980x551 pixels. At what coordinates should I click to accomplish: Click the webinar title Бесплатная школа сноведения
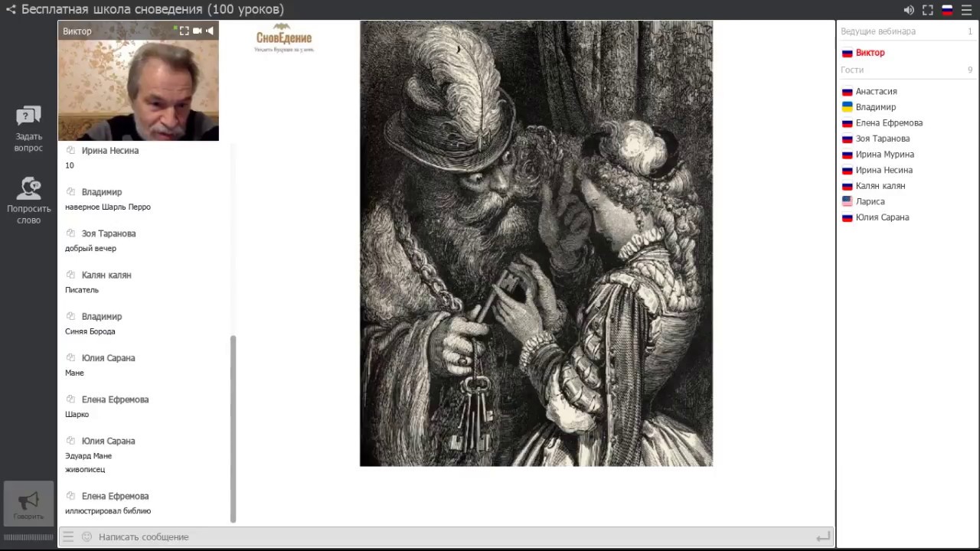(152, 10)
